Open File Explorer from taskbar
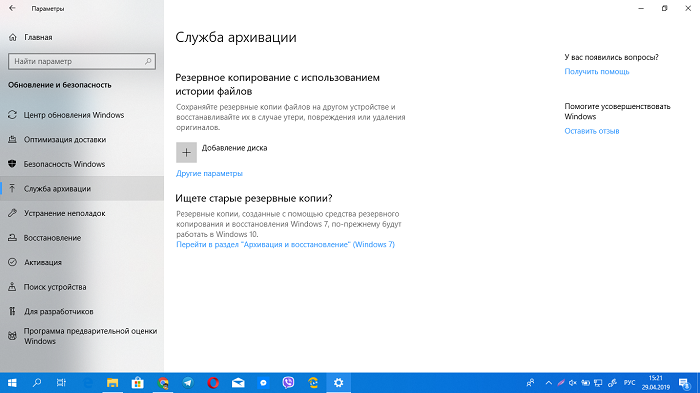Screen dimensions: 700x393 pos(112,383)
